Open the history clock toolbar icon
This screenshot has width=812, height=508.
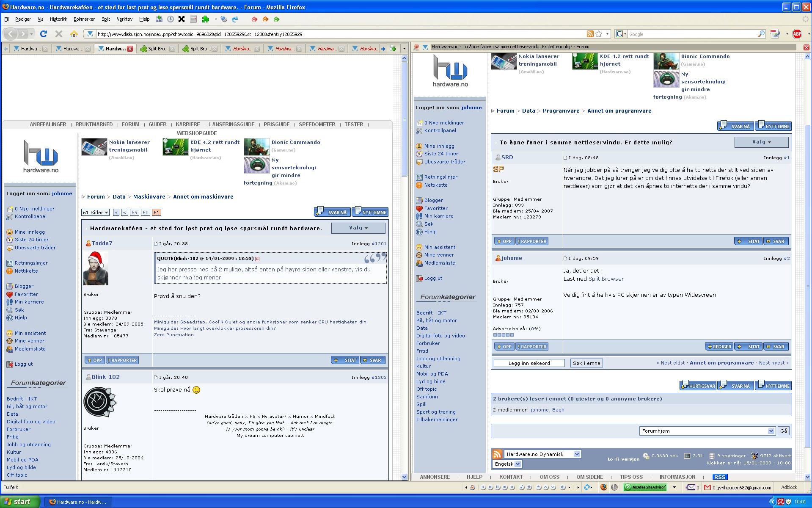click(x=171, y=19)
